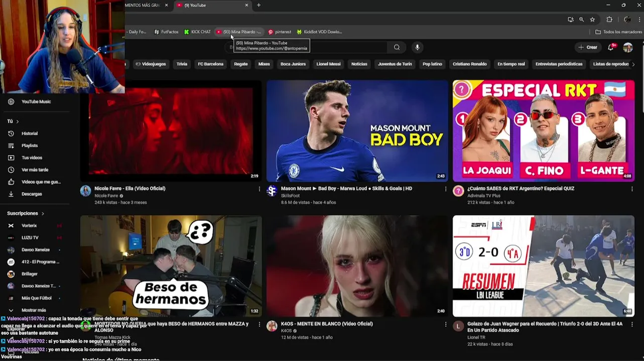The width and height of the screenshot is (644, 361).
Task: Switch to the (9) YouTube browser tab
Action: point(211,5)
